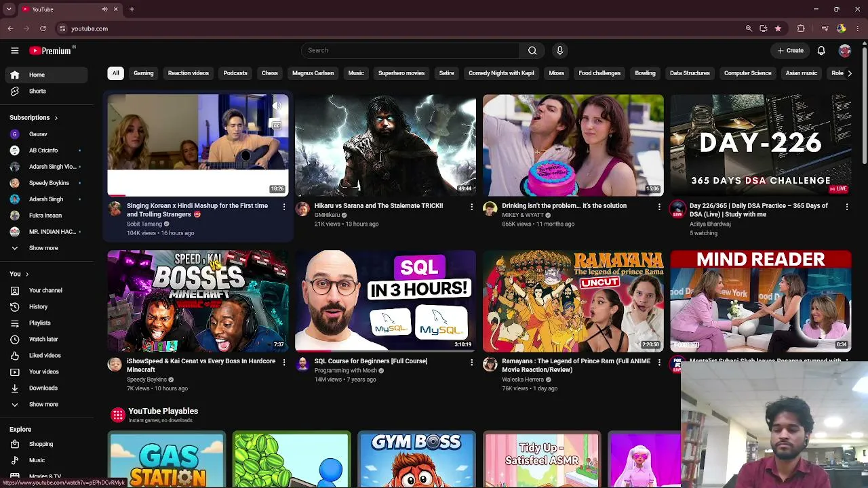Screen dimensions: 868x488
Task: Open Shopping under Explore
Action: click(45, 444)
